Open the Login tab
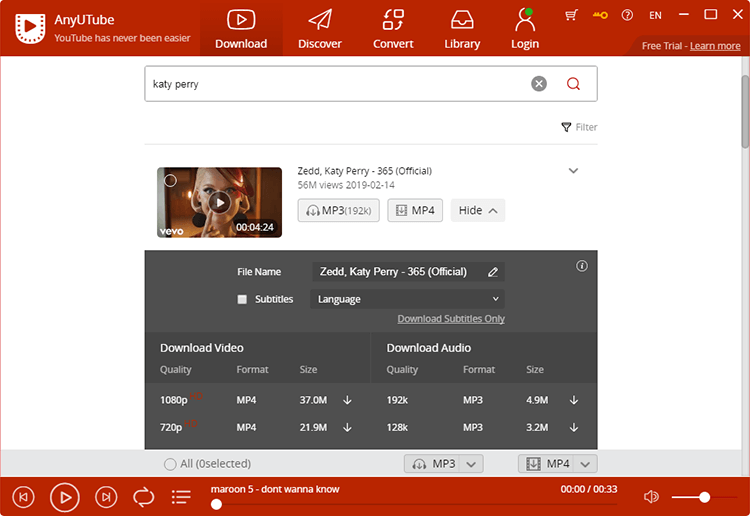 tap(525, 29)
